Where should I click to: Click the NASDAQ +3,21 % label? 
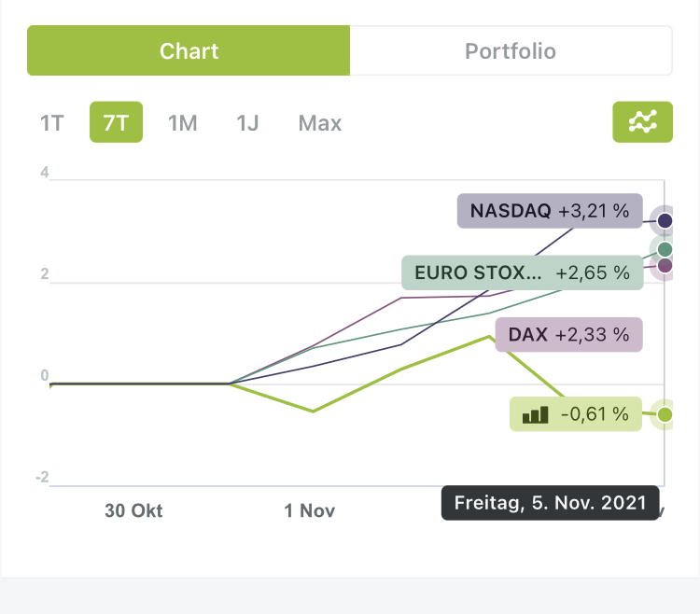(550, 211)
